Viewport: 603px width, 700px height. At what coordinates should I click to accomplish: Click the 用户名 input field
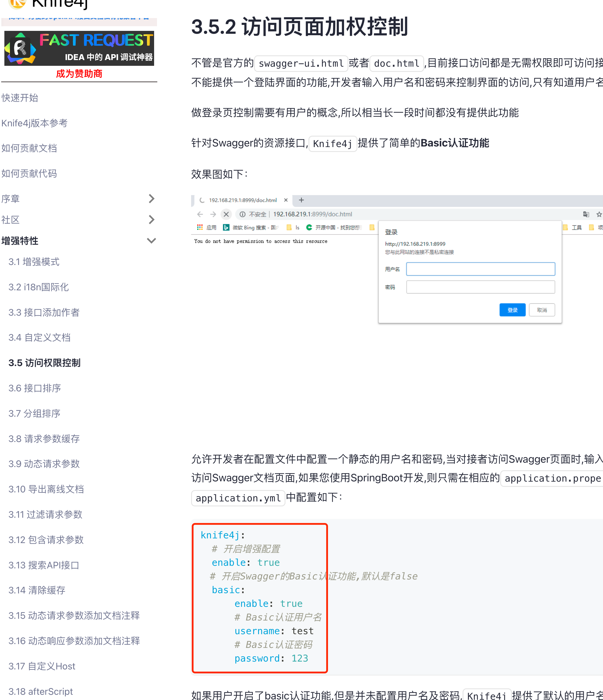point(480,269)
